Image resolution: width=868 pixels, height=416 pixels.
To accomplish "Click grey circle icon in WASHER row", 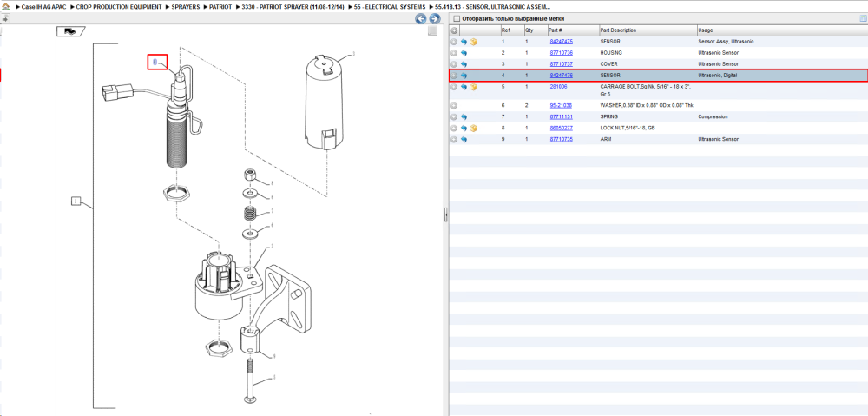I will 454,105.
